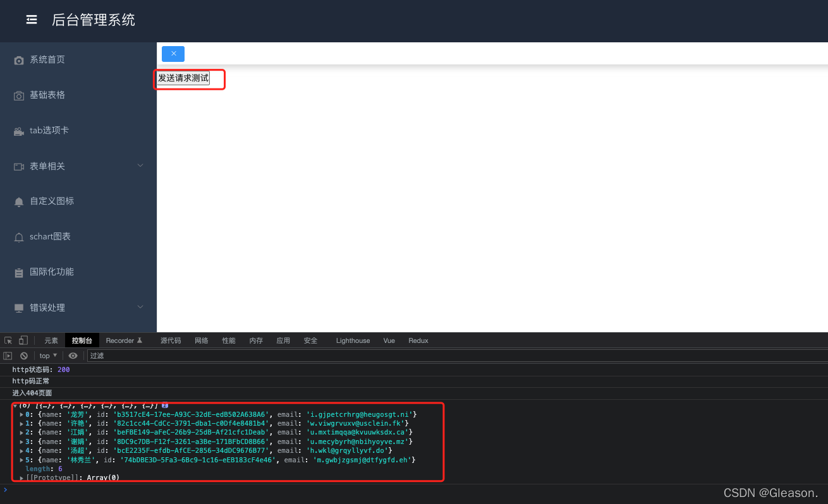Toggle the device toolbar icon in DevTools

tap(23, 340)
